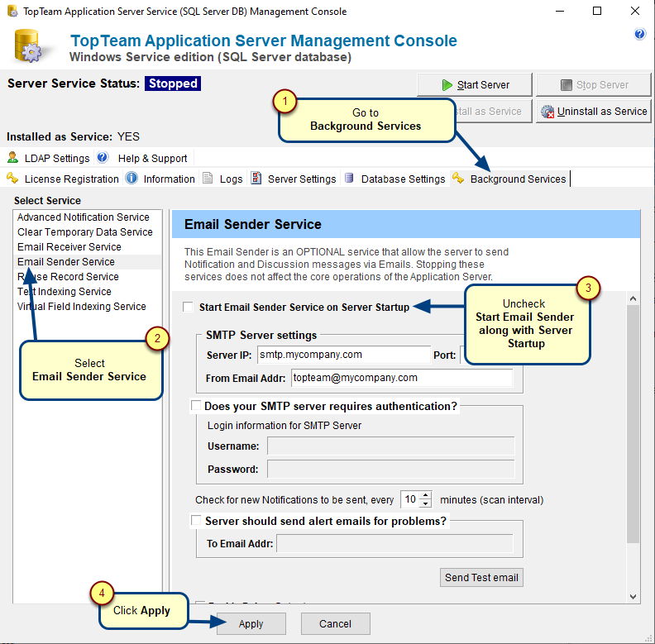Click the From Email Addr field
The image size is (655, 644).
(x=402, y=378)
